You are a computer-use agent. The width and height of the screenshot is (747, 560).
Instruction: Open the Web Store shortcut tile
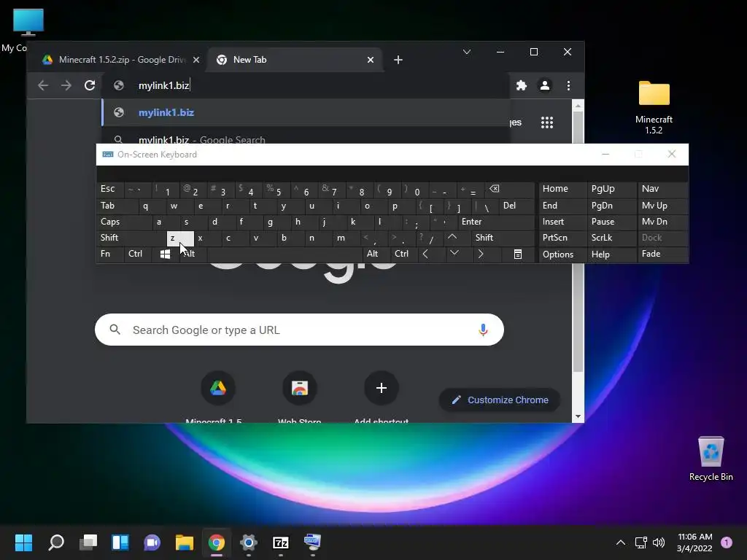coord(300,388)
